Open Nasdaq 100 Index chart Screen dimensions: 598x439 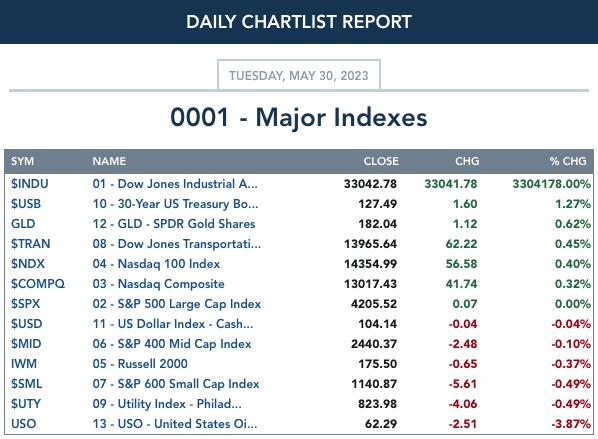[x=156, y=264]
